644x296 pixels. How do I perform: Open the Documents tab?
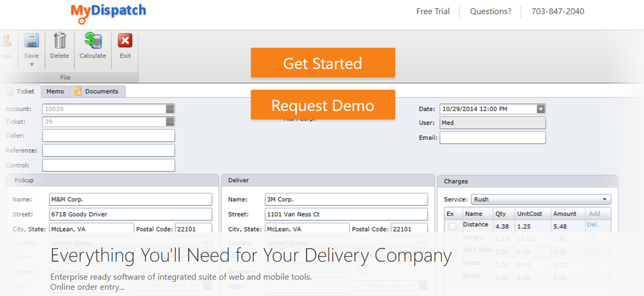(97, 92)
